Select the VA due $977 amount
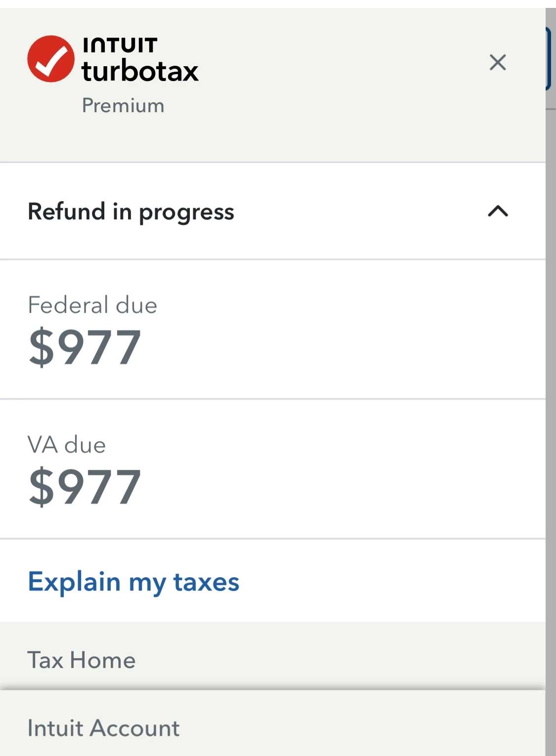The height and width of the screenshot is (756, 556). 85,487
